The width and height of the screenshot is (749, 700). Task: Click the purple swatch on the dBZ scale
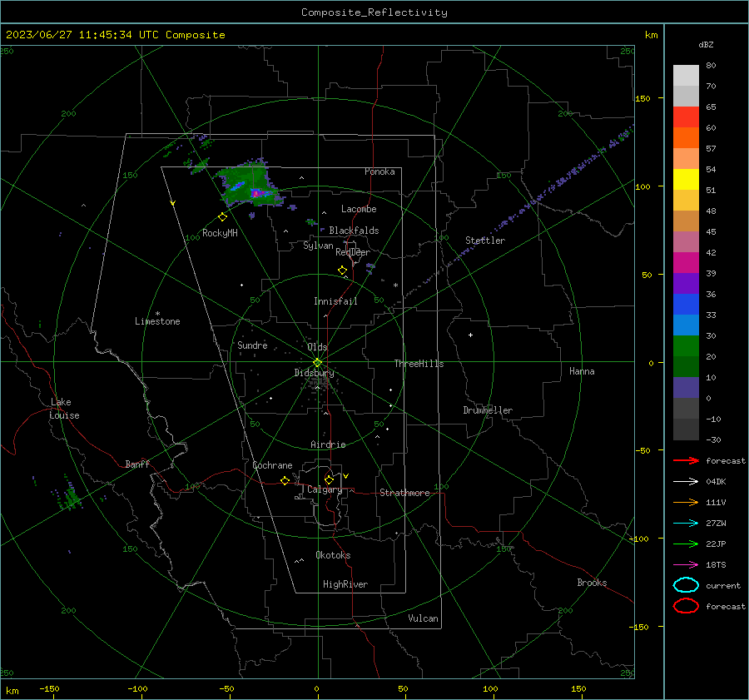[x=686, y=283]
